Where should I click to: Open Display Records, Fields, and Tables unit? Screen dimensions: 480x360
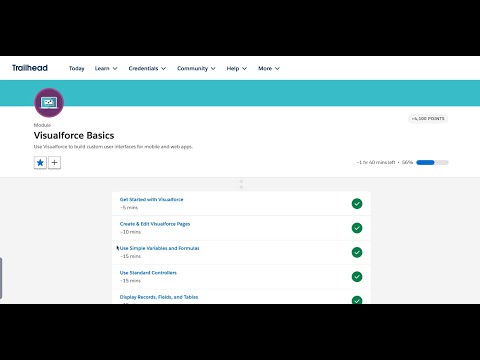click(159, 297)
